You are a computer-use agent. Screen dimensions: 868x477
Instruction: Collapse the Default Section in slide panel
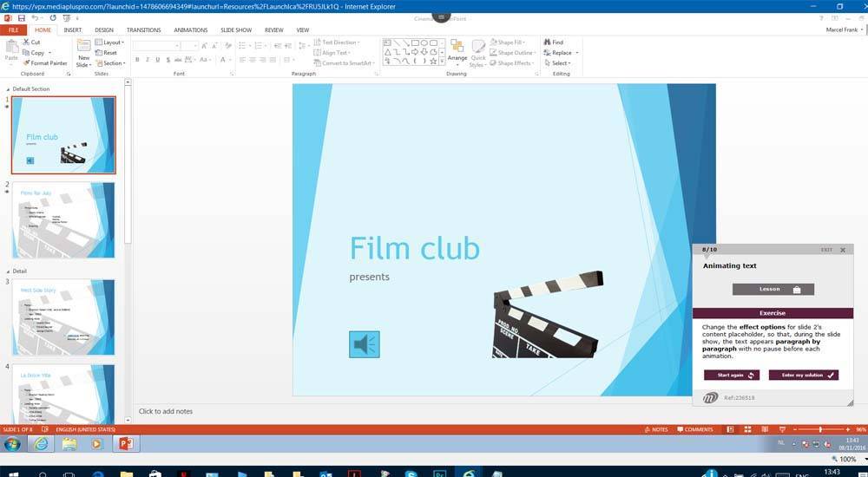pos(9,89)
